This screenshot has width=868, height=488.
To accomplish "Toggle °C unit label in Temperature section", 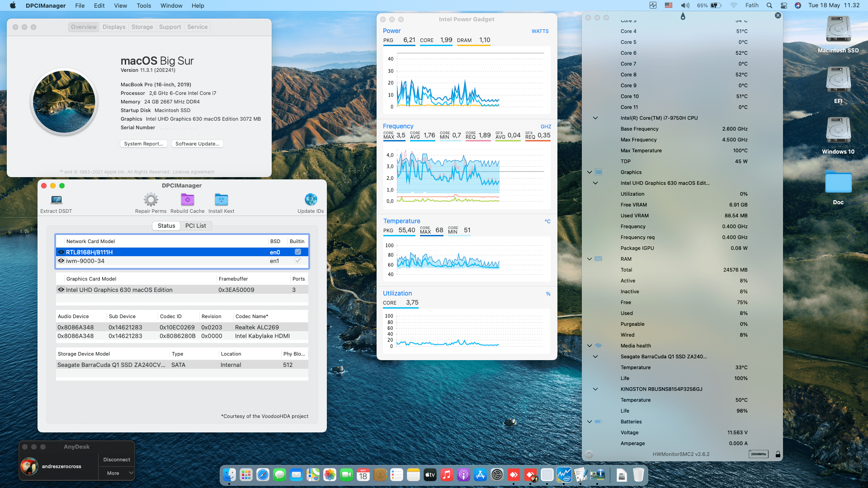I will click(x=547, y=221).
